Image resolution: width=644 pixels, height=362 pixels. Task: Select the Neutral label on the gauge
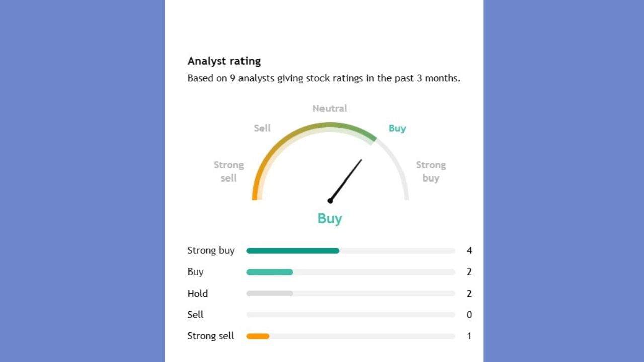point(330,108)
